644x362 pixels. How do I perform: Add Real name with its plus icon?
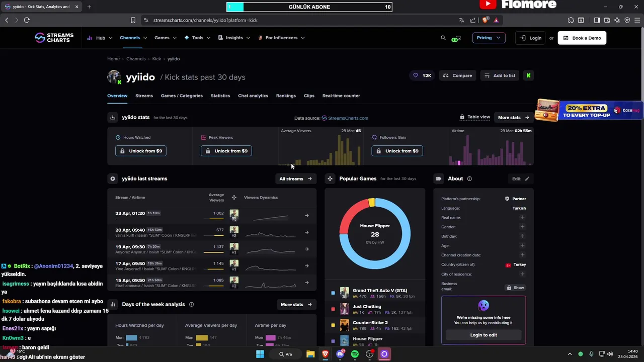[x=522, y=218]
